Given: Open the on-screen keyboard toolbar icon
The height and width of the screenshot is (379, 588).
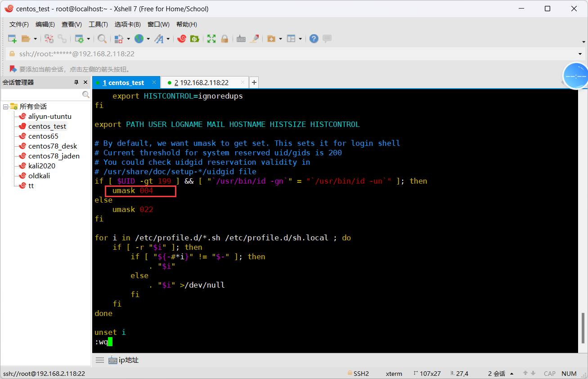Looking at the screenshot, I should tap(241, 39).
